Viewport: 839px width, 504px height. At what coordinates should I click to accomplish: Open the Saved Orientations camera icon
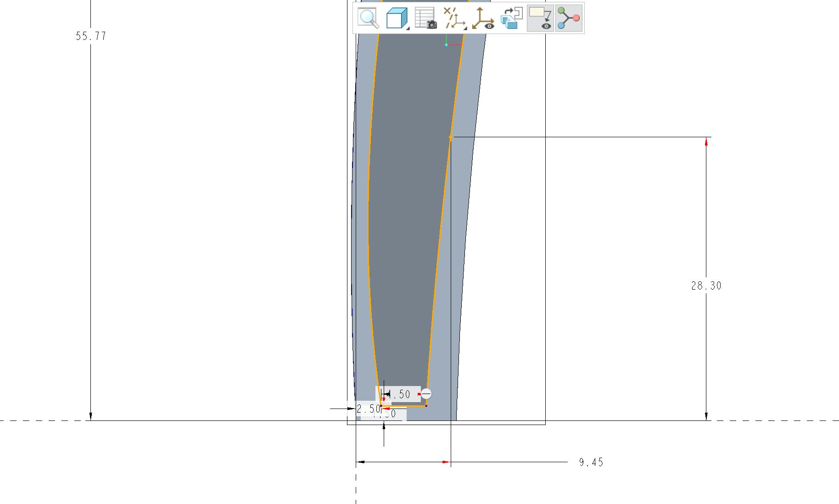425,18
